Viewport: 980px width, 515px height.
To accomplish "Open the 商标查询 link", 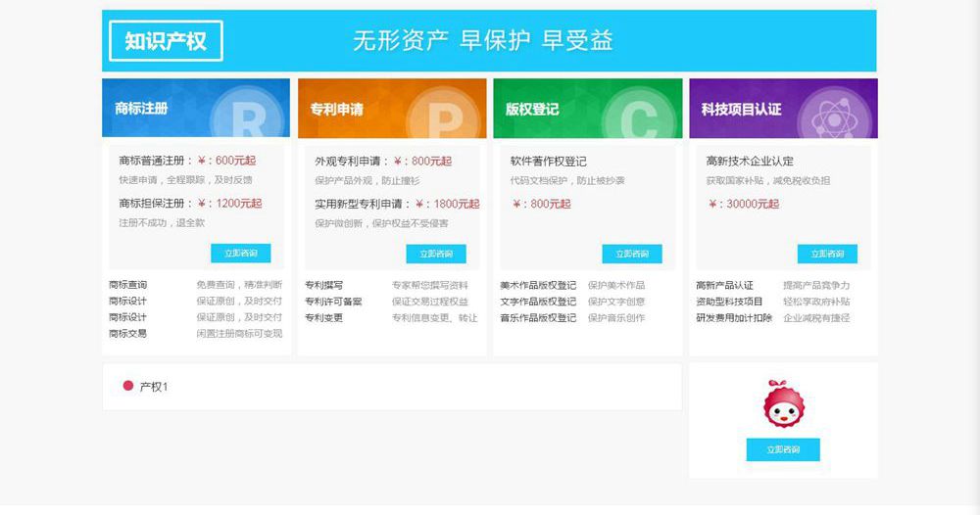I will (x=127, y=285).
